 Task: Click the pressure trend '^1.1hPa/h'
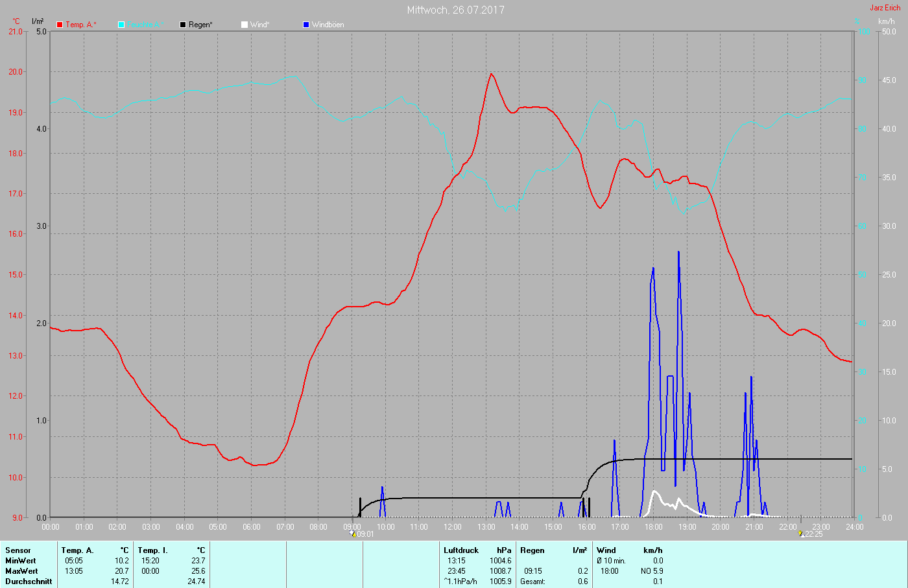pos(460,582)
